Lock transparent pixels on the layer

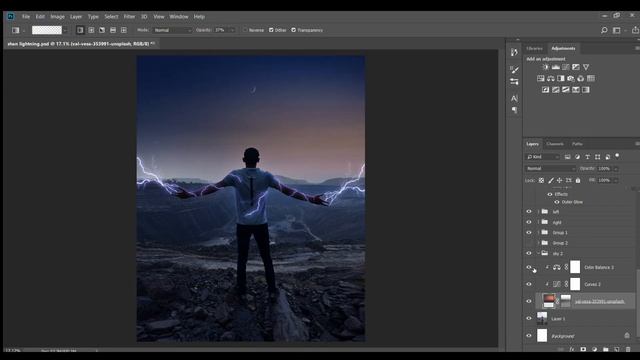coord(541,180)
